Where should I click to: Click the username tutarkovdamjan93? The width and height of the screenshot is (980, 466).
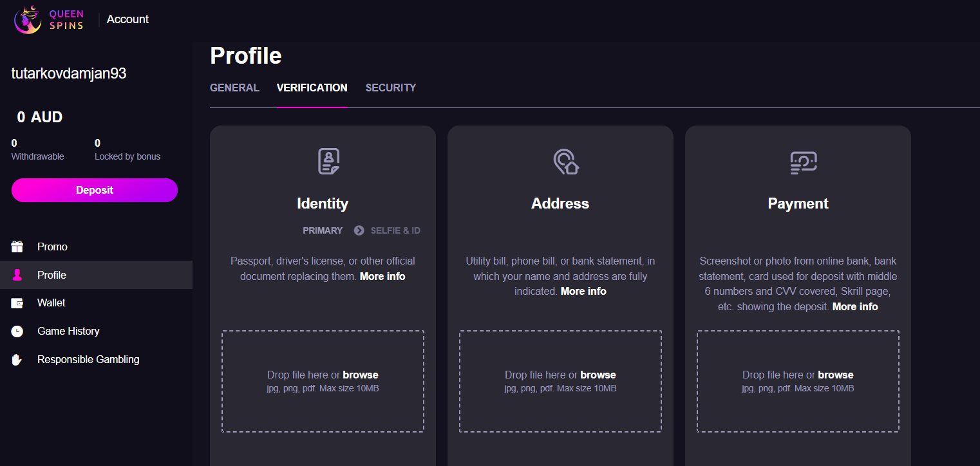tap(68, 73)
